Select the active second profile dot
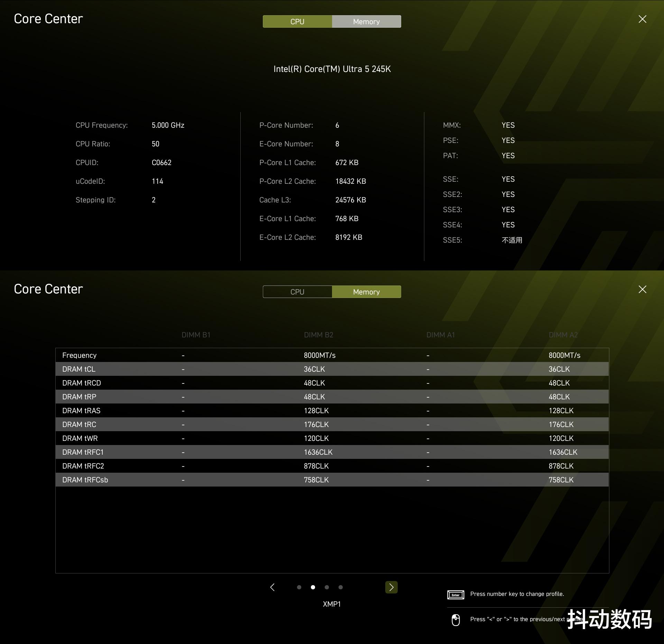Viewport: 664px width, 644px height. (313, 587)
